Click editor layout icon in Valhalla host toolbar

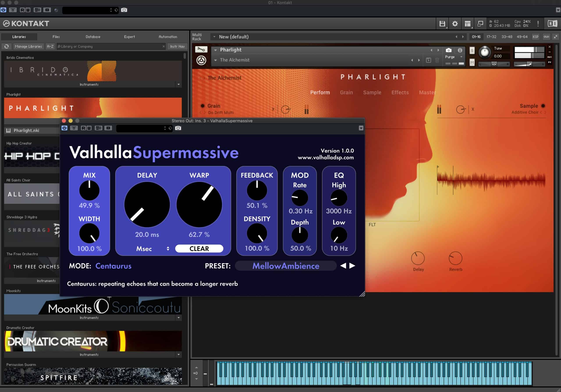(108, 128)
